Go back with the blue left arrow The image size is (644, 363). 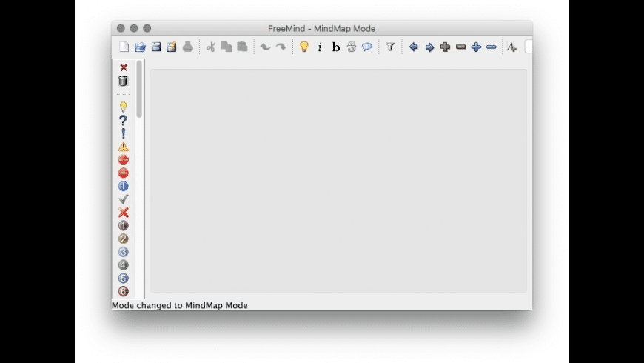point(414,47)
